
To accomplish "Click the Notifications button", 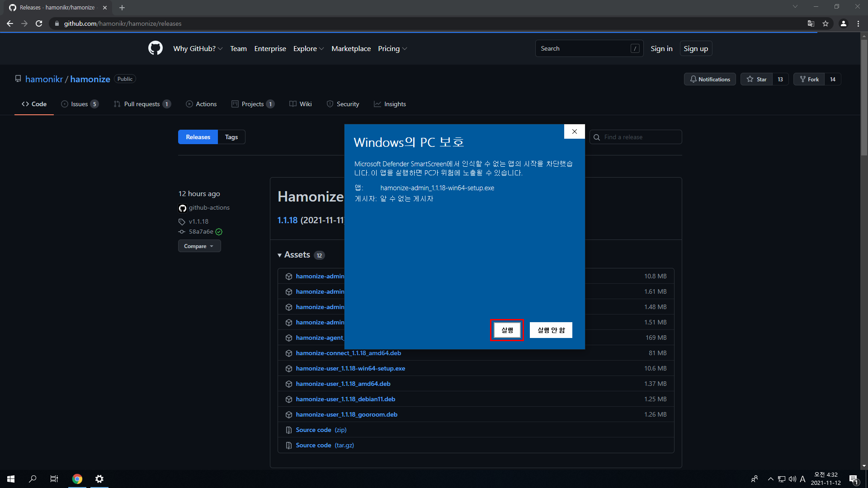I will pyautogui.click(x=710, y=79).
